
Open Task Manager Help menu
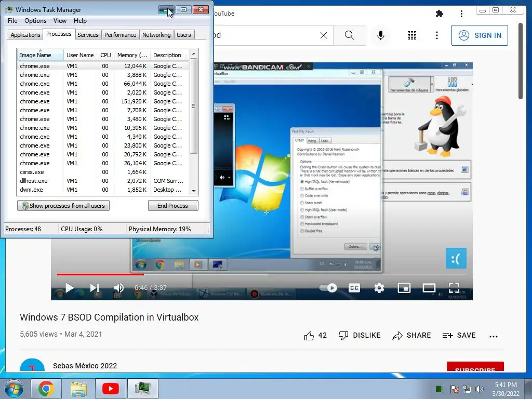(x=80, y=21)
